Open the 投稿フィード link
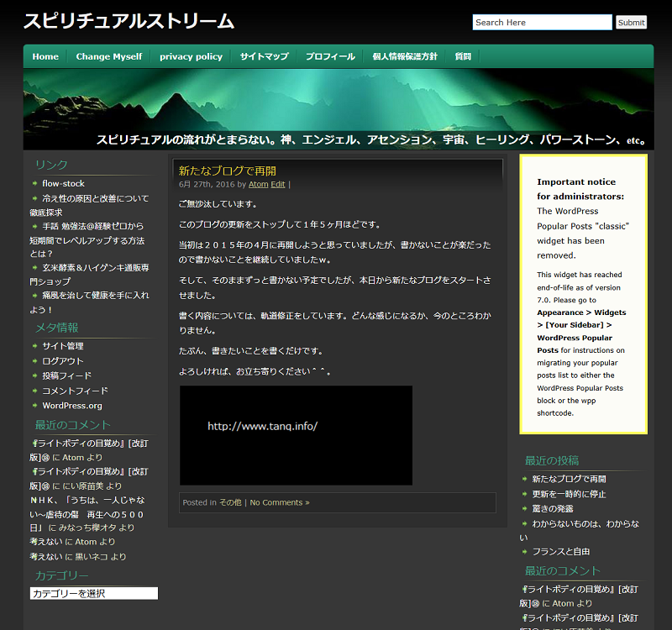 pyautogui.click(x=66, y=375)
